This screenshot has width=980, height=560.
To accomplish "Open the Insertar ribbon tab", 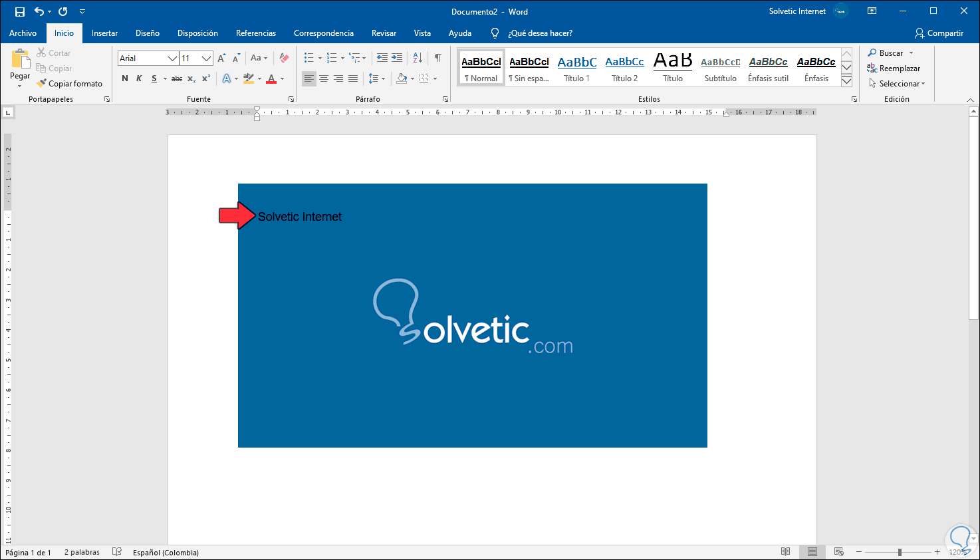I will 104,33.
